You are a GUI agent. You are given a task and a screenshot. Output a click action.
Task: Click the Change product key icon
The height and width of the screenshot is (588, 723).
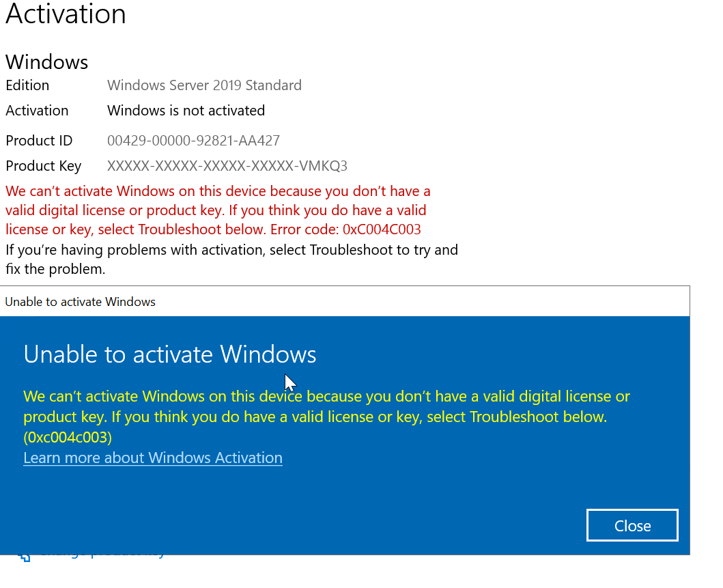coord(25,557)
